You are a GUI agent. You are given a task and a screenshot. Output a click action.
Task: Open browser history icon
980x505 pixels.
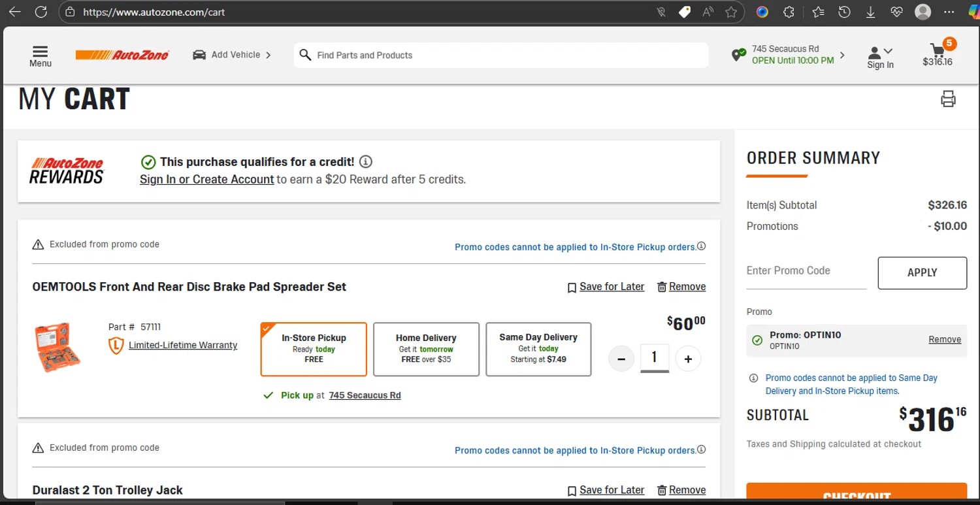[844, 12]
